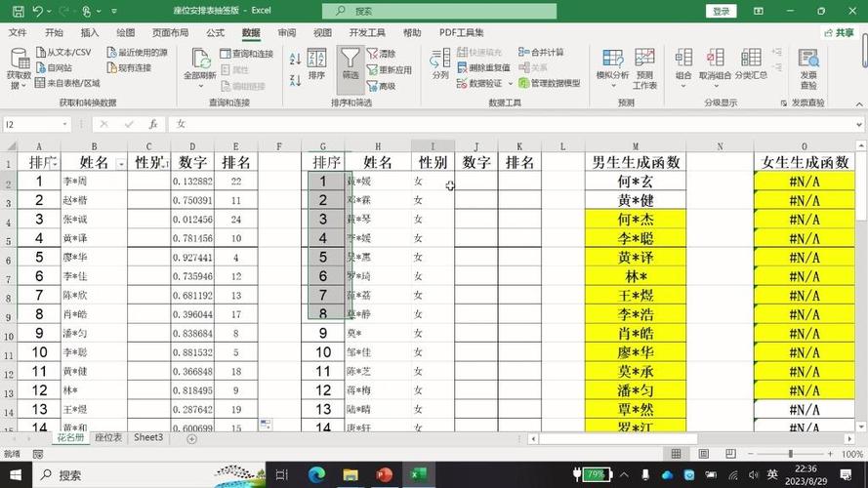Switch to Page Layout view icon
This screenshot has height=488, width=868.
(704, 454)
